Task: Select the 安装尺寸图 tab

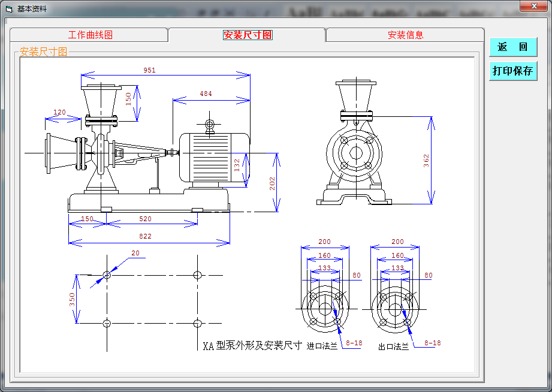Action: coord(248,35)
